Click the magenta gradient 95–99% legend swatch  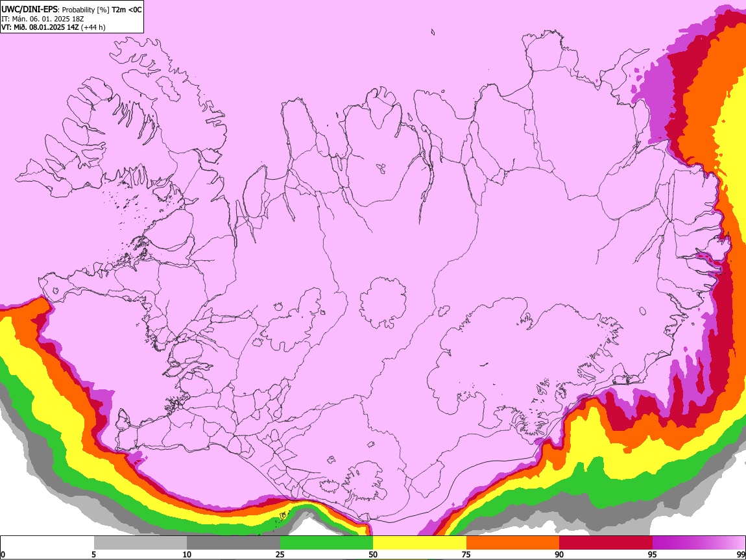coord(699,543)
